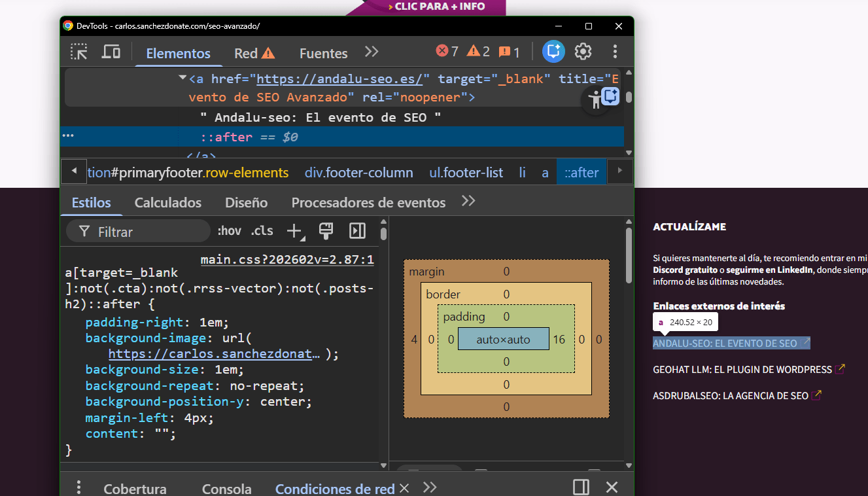Viewport: 868px width, 496px height.
Task: Click the paintbrush icon in the Styles toolbar
Action: pyautogui.click(x=326, y=230)
